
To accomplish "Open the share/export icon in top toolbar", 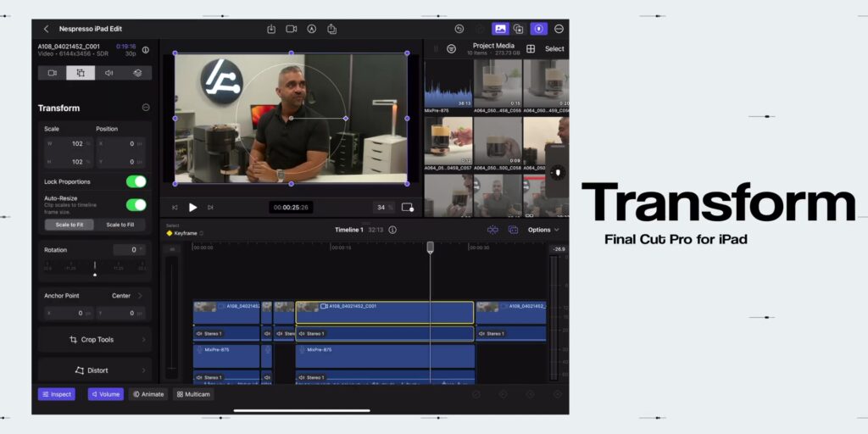I will tap(331, 29).
